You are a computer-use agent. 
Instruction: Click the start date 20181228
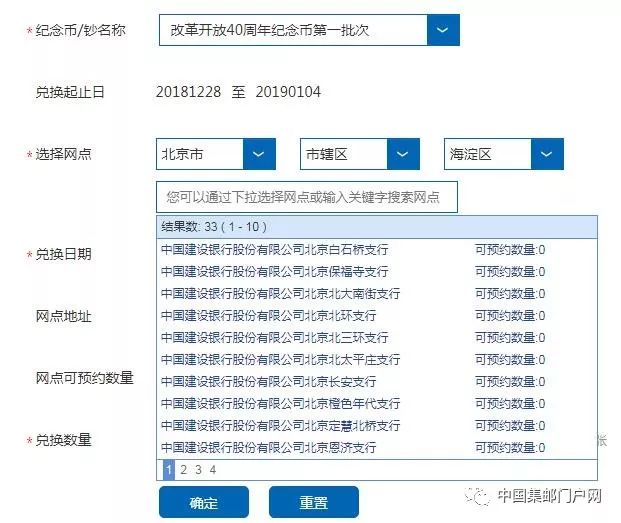[x=188, y=92]
